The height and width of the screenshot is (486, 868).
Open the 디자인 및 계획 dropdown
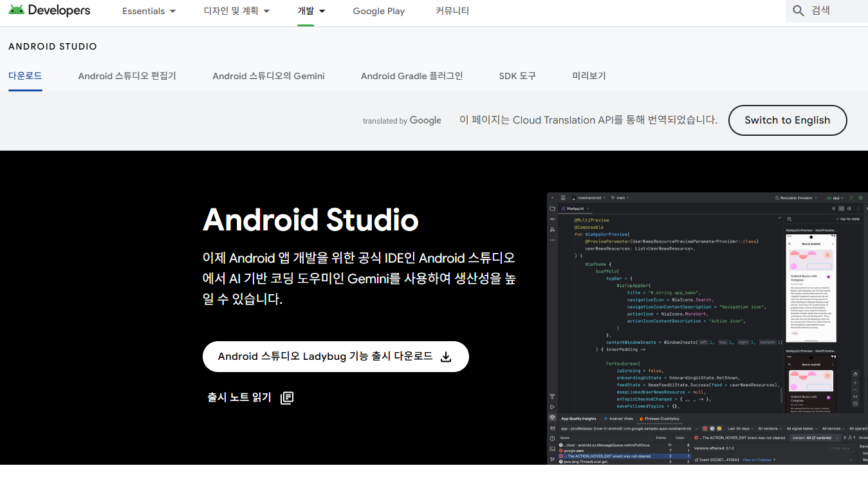tap(237, 12)
